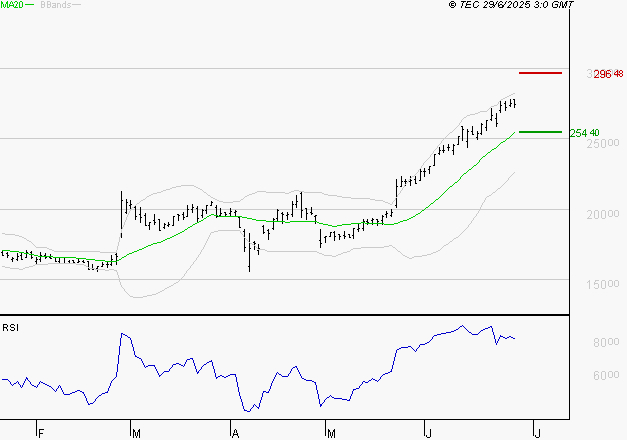The height and width of the screenshot is (440, 627).
Task: Select the A month marker on time axis
Action: 236,433
